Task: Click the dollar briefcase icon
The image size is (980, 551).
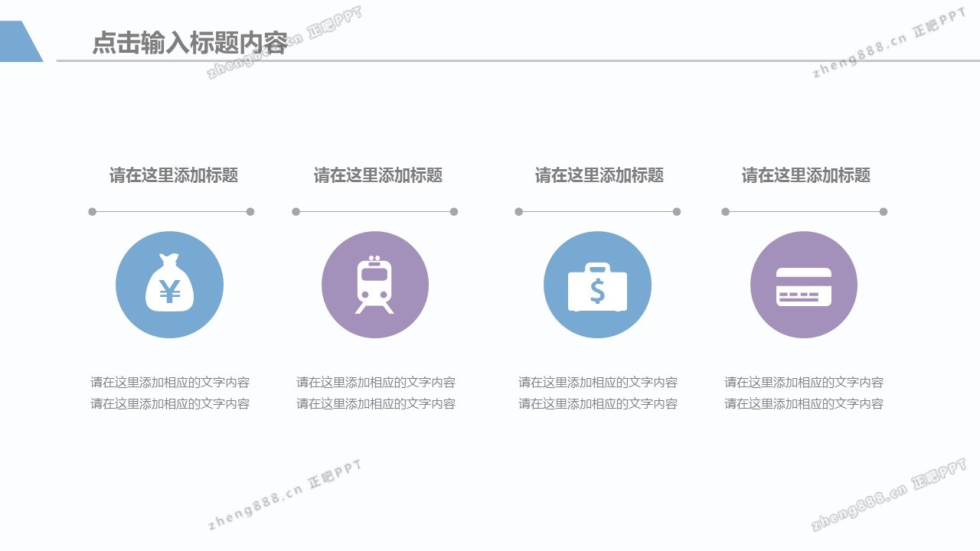Action: coord(597,285)
